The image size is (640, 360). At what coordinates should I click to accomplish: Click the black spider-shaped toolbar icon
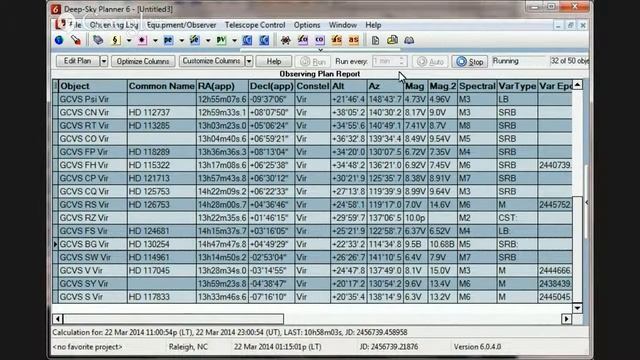[286, 40]
